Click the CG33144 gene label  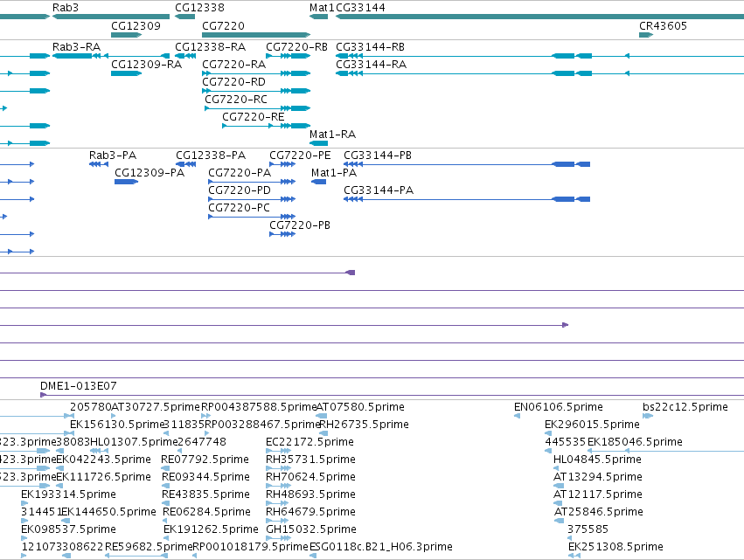coord(360,8)
